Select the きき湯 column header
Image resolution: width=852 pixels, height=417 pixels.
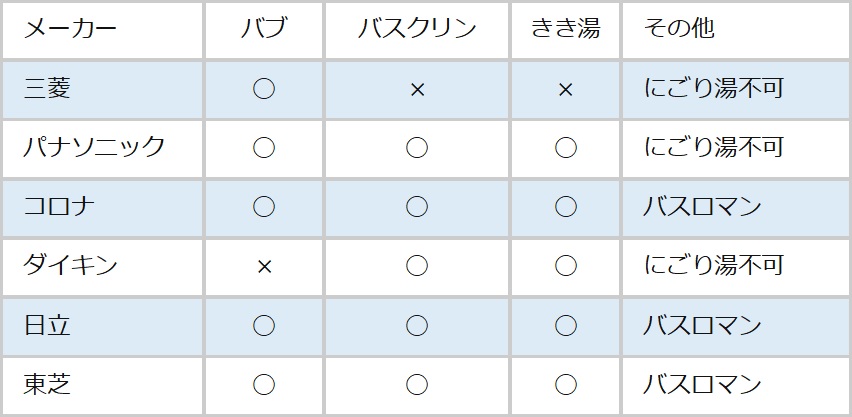click(565, 29)
